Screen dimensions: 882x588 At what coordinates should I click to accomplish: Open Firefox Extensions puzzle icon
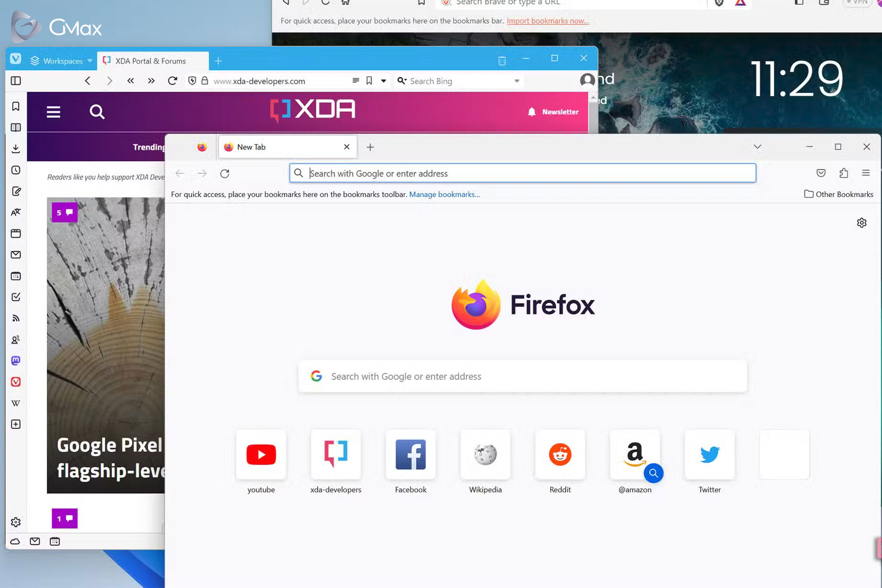pos(843,173)
